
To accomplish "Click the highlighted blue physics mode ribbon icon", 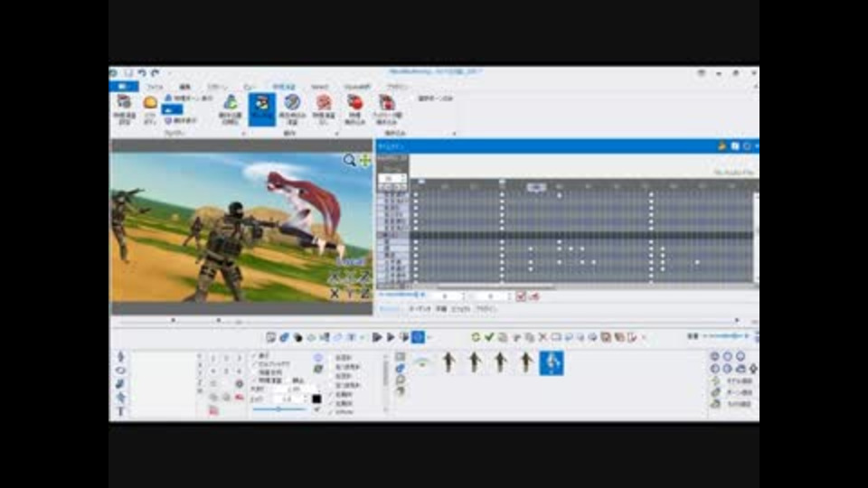I will (262, 109).
